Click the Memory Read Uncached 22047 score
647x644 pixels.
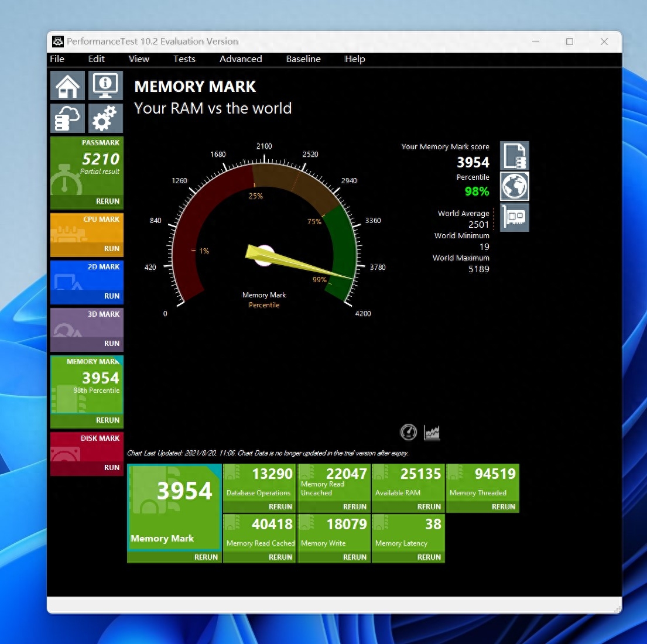pos(346,474)
